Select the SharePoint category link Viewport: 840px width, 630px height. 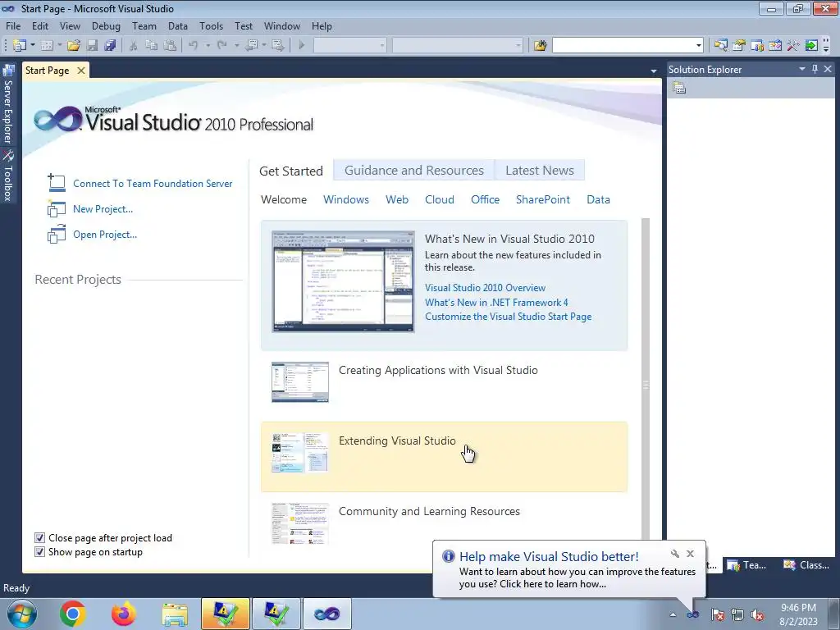click(543, 199)
